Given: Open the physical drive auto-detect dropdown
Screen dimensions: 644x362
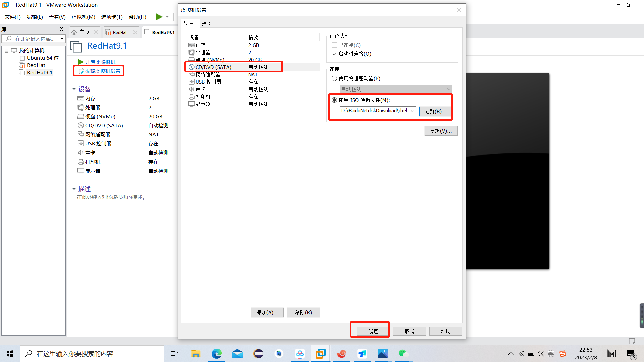Looking at the screenshot, I should pyautogui.click(x=396, y=89).
